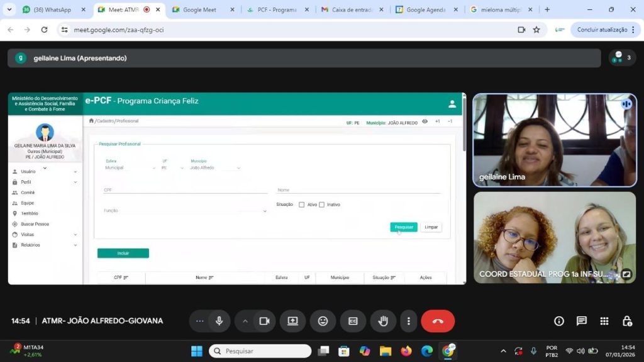Image resolution: width=644 pixels, height=362 pixels.
Task: Toggle closed captions on
Action: click(353, 321)
